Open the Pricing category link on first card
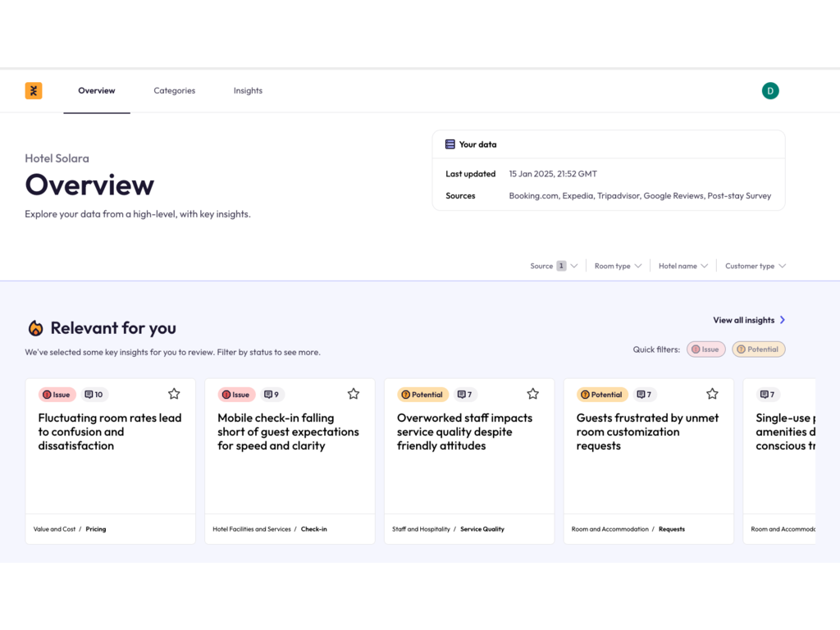The image size is (840, 630). [x=96, y=529]
